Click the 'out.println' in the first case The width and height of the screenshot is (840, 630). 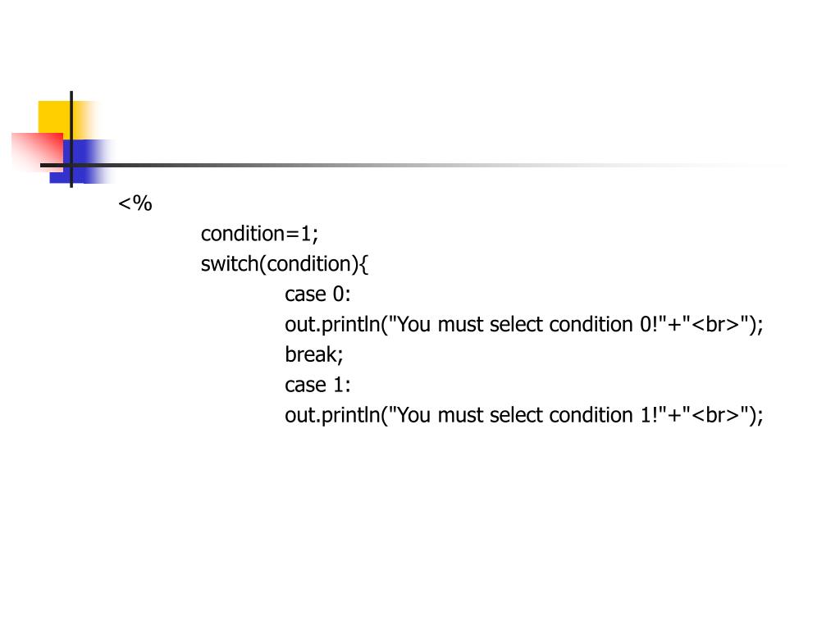click(332, 325)
